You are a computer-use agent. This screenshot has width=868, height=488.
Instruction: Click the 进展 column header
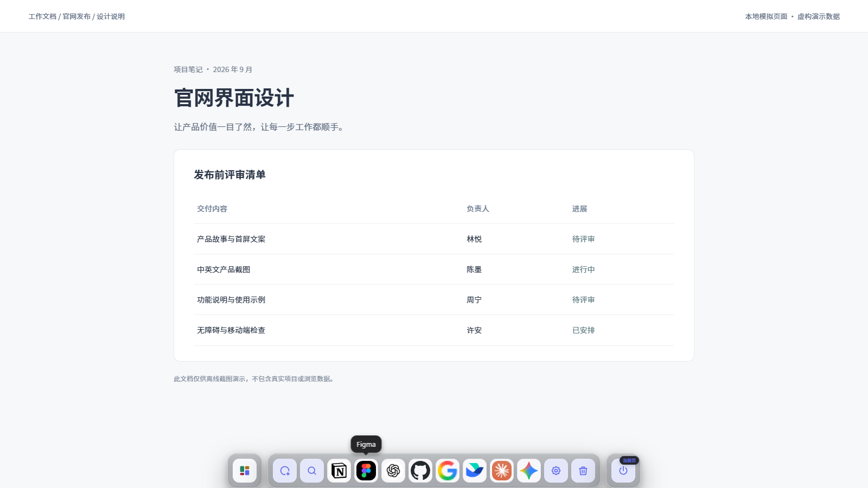[x=579, y=209]
